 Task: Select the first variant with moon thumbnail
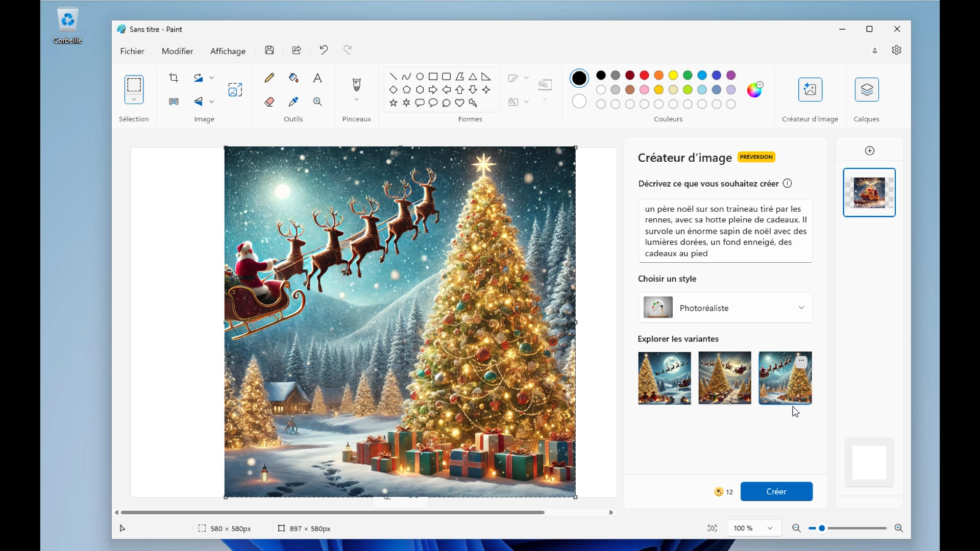pyautogui.click(x=665, y=378)
